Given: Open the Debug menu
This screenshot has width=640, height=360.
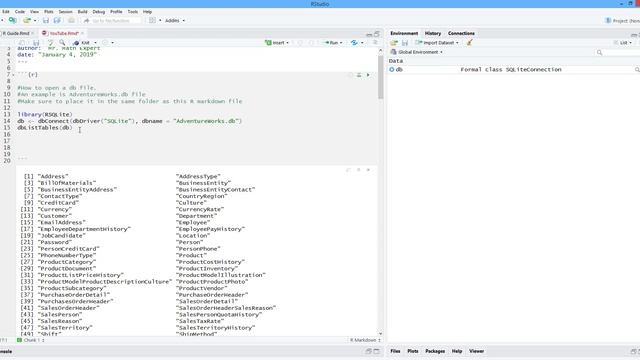Looking at the screenshot, I should (x=99, y=12).
